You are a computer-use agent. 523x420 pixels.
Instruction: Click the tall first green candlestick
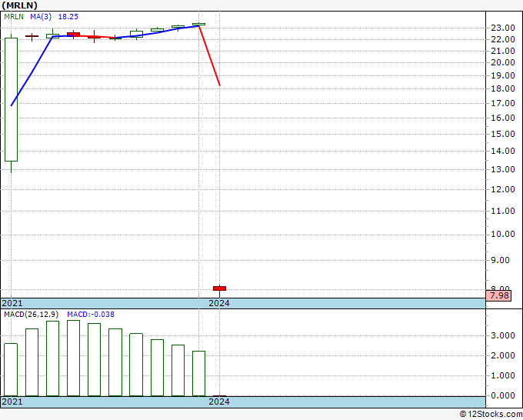coord(11,99)
